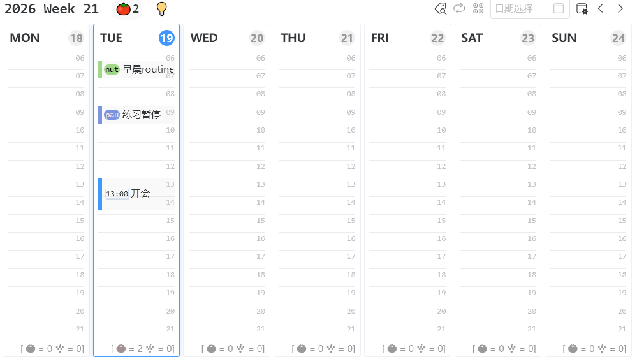Click the TUE column header label
The image size is (637, 364).
112,38
